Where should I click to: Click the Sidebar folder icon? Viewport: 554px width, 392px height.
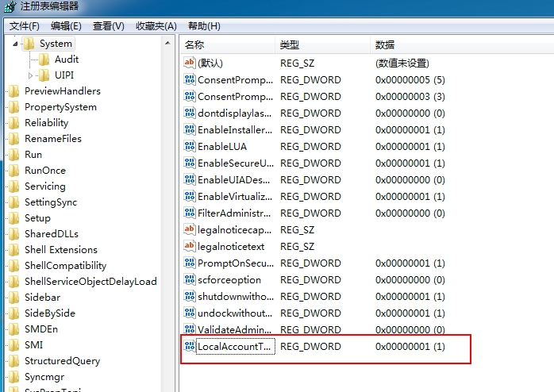pos(13,298)
